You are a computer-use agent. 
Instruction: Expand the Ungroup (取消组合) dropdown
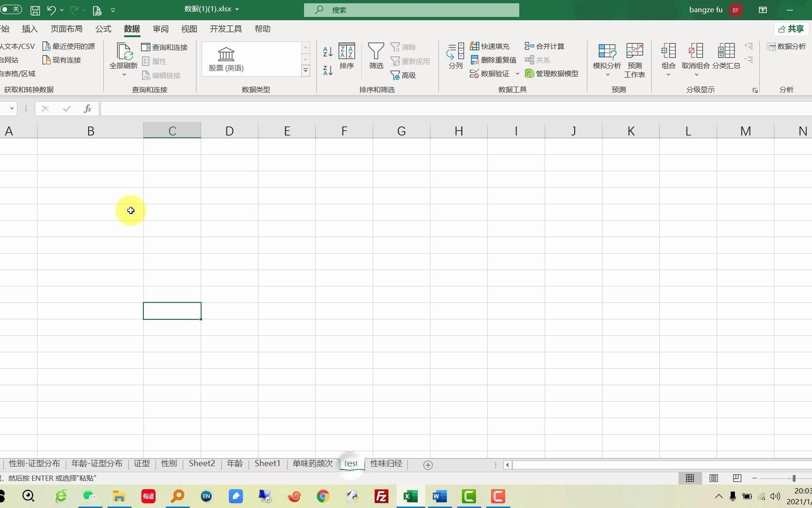[x=696, y=75]
